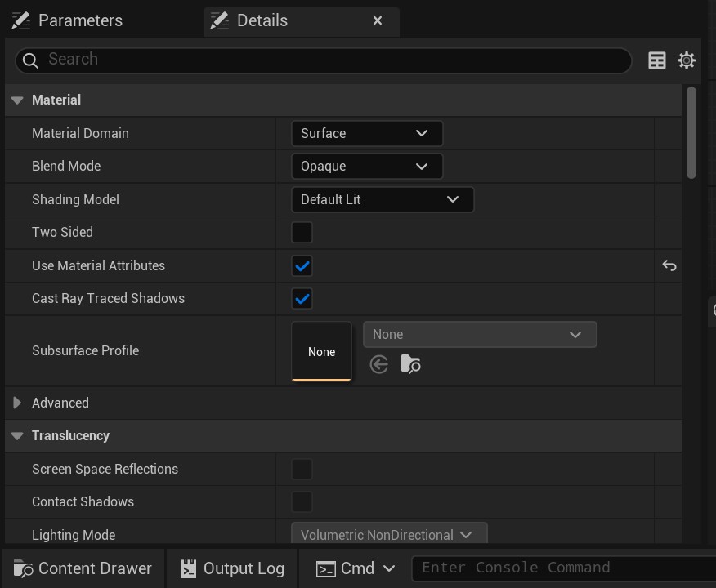Enable Screen Space Reflections checkbox
Image resolution: width=716 pixels, height=588 pixels.
pyautogui.click(x=302, y=469)
